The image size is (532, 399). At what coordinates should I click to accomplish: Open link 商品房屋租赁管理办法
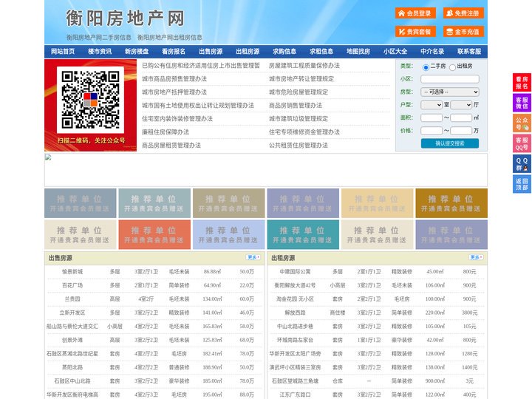tap(171, 146)
